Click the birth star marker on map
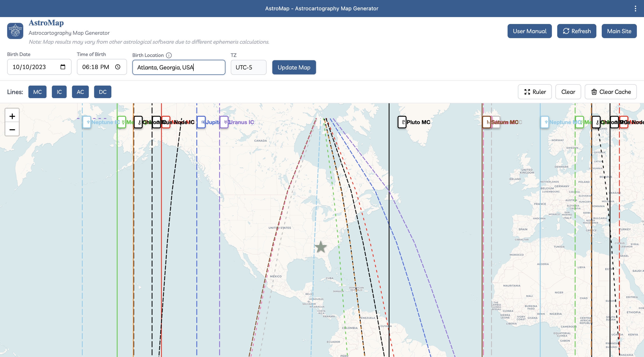The height and width of the screenshot is (357, 644). click(321, 247)
